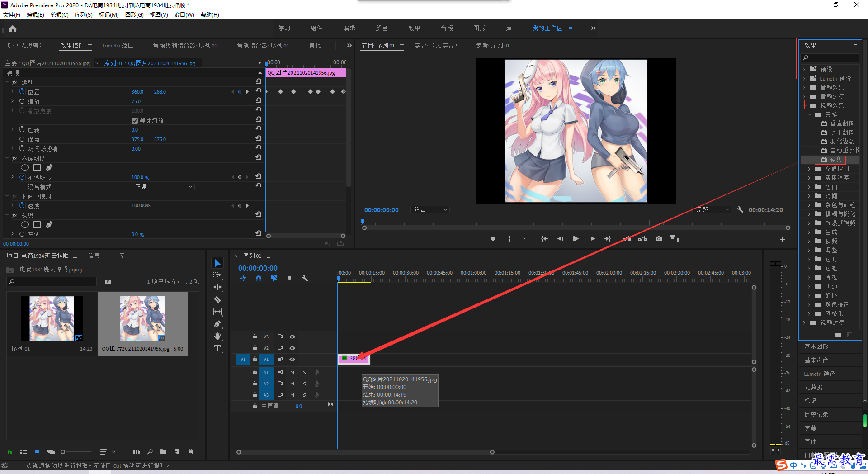Image resolution: width=868 pixels, height=474 pixels.
Task: Open the History panel
Action: (816, 414)
